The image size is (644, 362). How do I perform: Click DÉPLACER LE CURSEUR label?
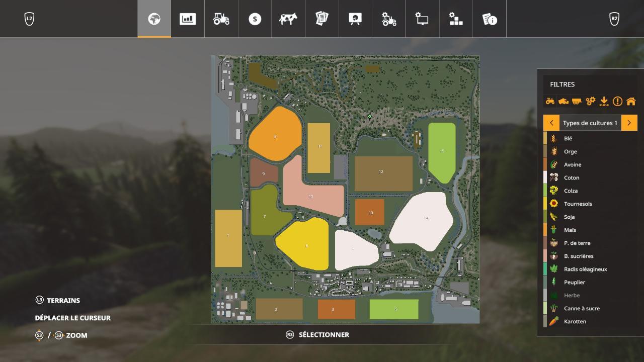tap(72, 318)
